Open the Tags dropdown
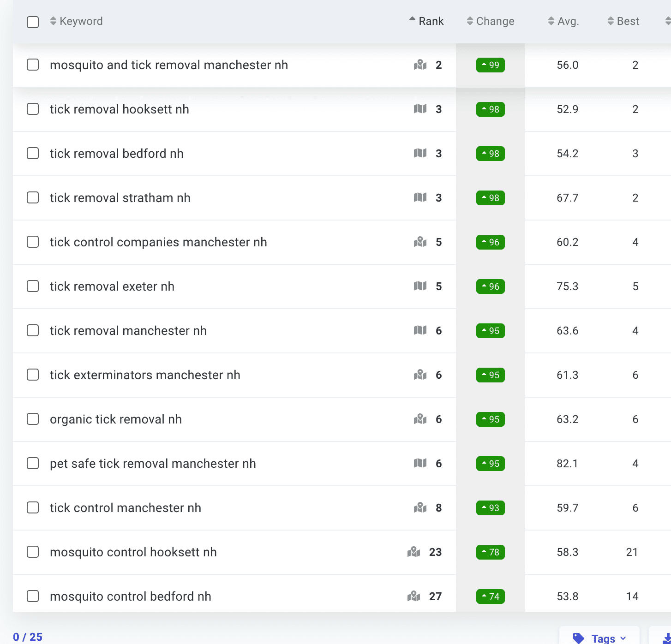Viewport: 671px width, 644px height. click(x=599, y=638)
